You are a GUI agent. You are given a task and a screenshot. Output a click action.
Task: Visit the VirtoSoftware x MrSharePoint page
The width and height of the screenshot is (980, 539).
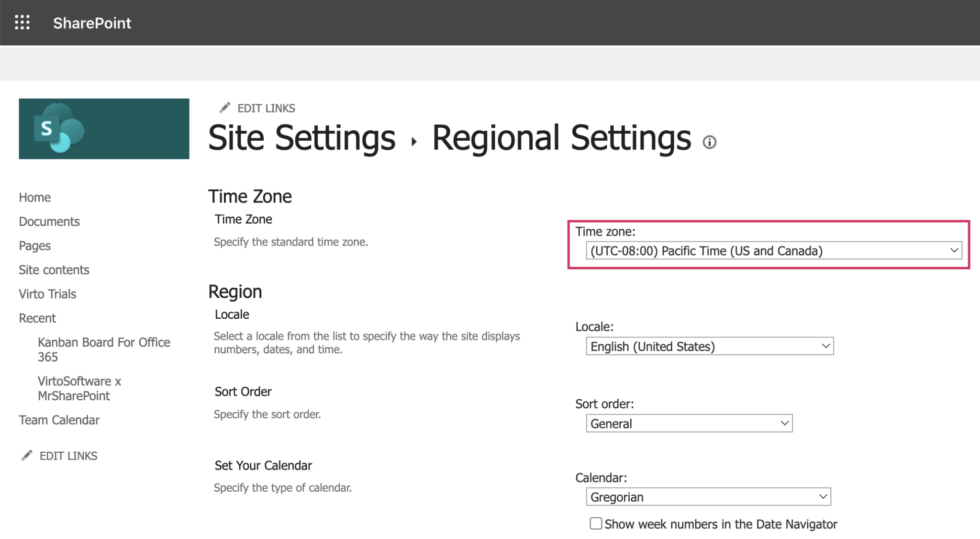[79, 388]
